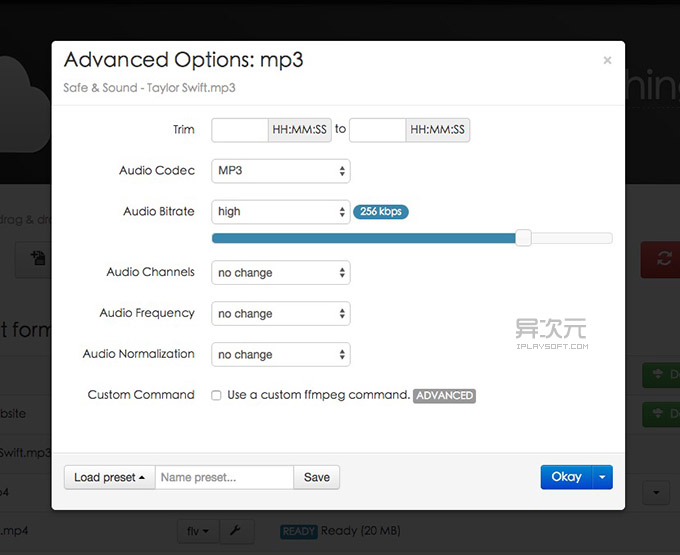The width and height of the screenshot is (680, 555).
Task: Save the preset with the Save button
Action: tap(317, 477)
